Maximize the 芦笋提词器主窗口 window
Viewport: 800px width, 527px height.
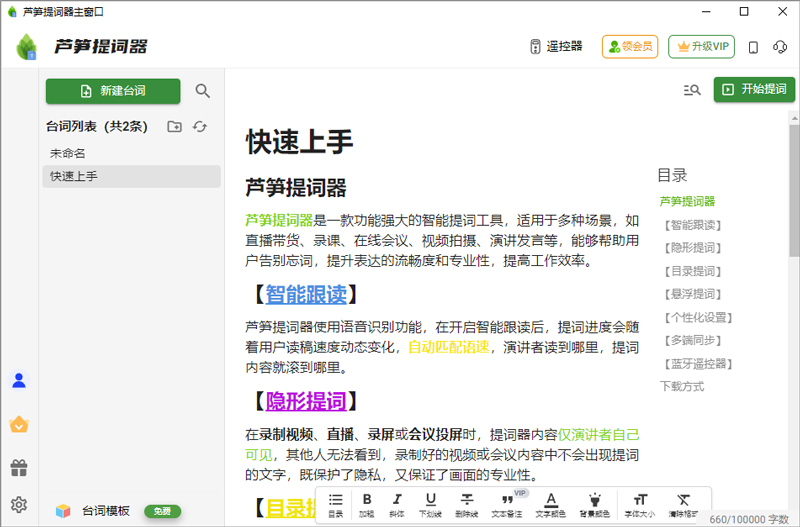point(744,11)
